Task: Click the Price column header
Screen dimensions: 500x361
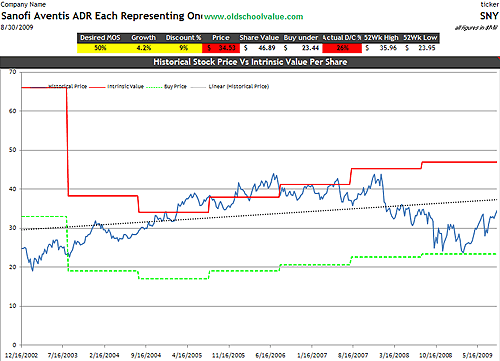Action: pyautogui.click(x=221, y=38)
